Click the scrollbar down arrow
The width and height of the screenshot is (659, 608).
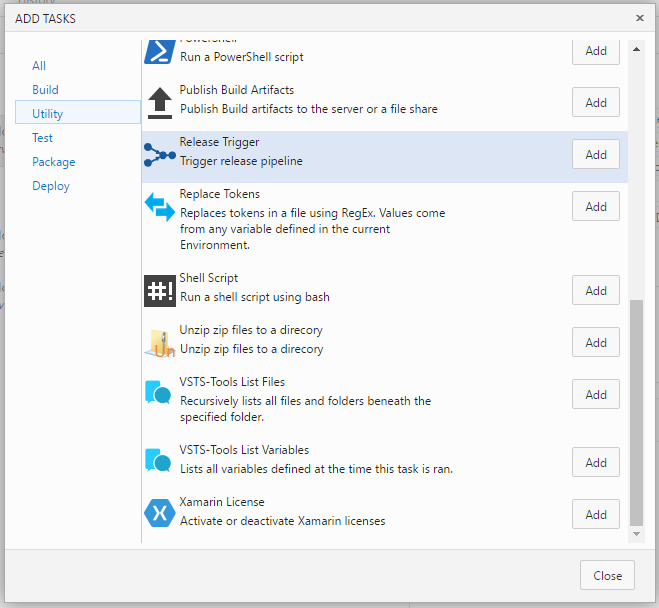pos(636,534)
